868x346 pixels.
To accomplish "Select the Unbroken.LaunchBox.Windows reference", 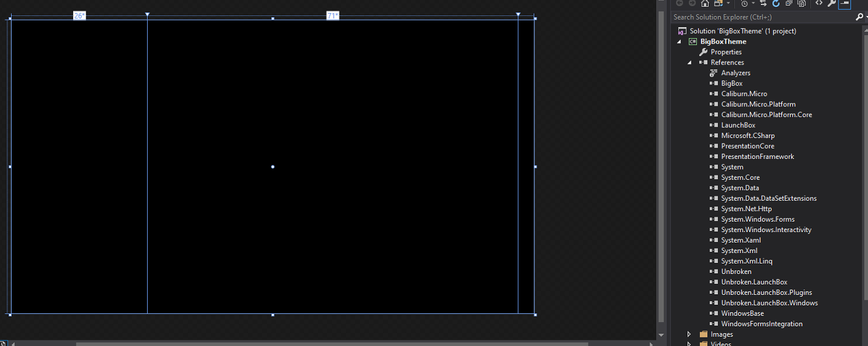I will pos(770,304).
